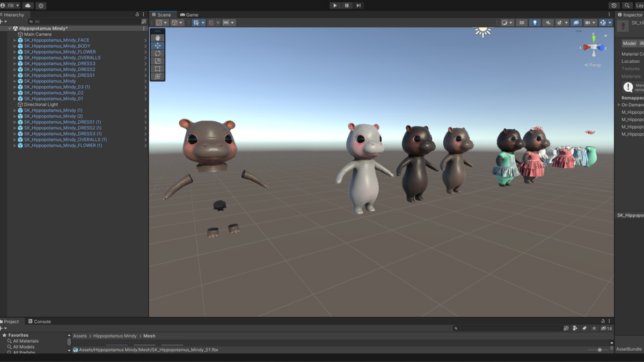
Task: Expand SK_Hippopotamus_Mindy_FACE object
Action: click(15, 40)
